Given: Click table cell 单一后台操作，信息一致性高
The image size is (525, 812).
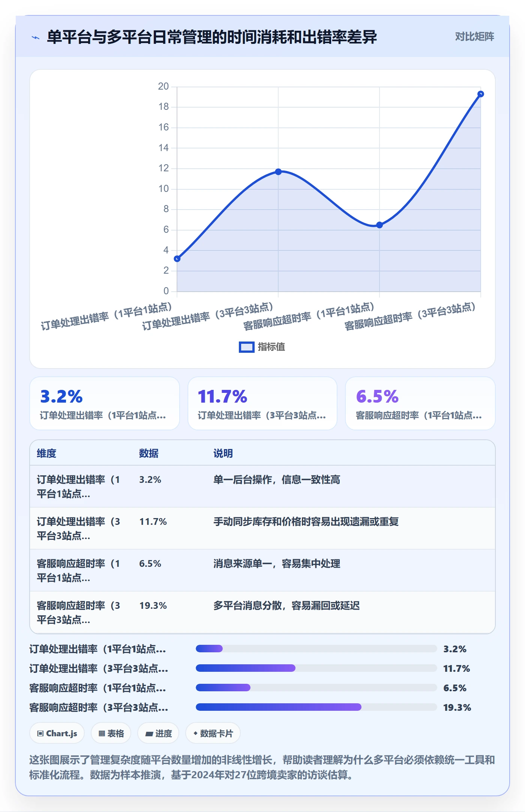Looking at the screenshot, I should click(277, 479).
